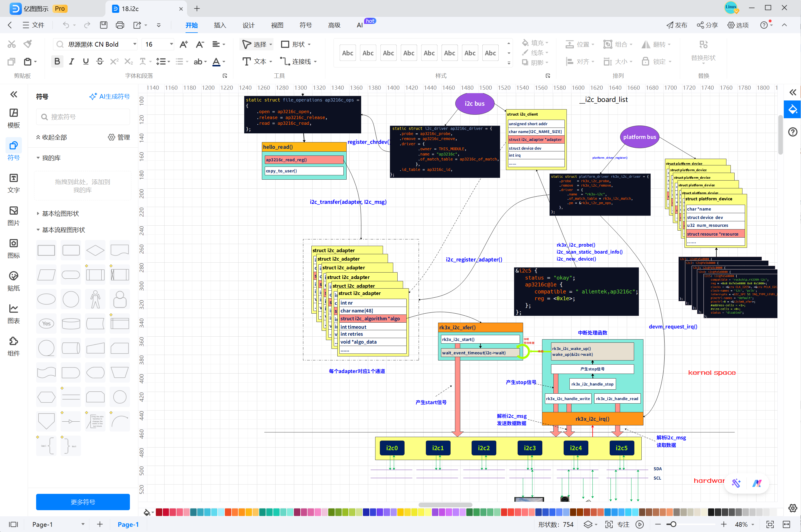The image size is (801, 532).
Task: Click the Format Painter icon
Action: pyautogui.click(x=28, y=44)
